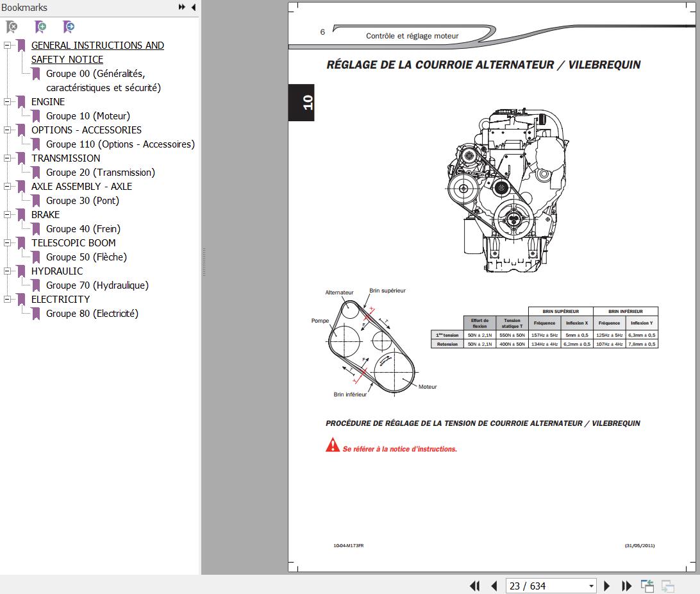This screenshot has height=594, width=700.
Task: Collapse the TELESCOPIC BOOM node
Action: [x=7, y=243]
